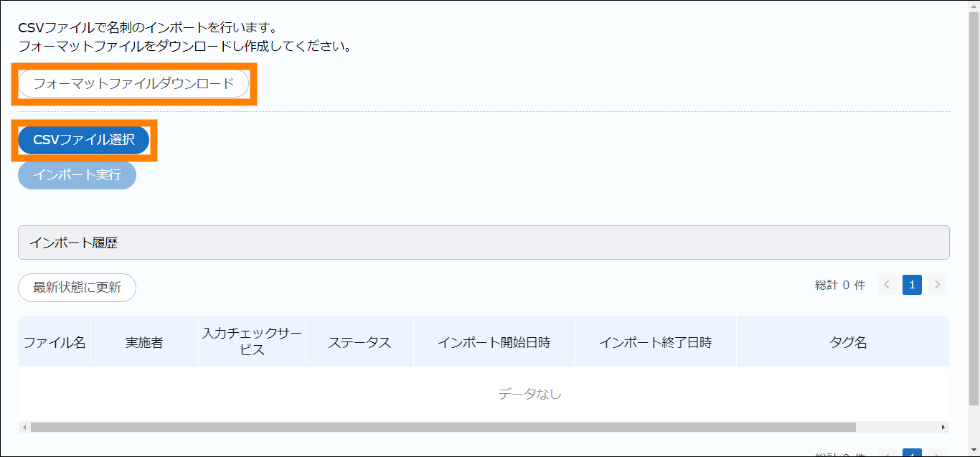Screen dimensions: 980x457
Task: Click the ステータス column header
Action: pos(359,342)
